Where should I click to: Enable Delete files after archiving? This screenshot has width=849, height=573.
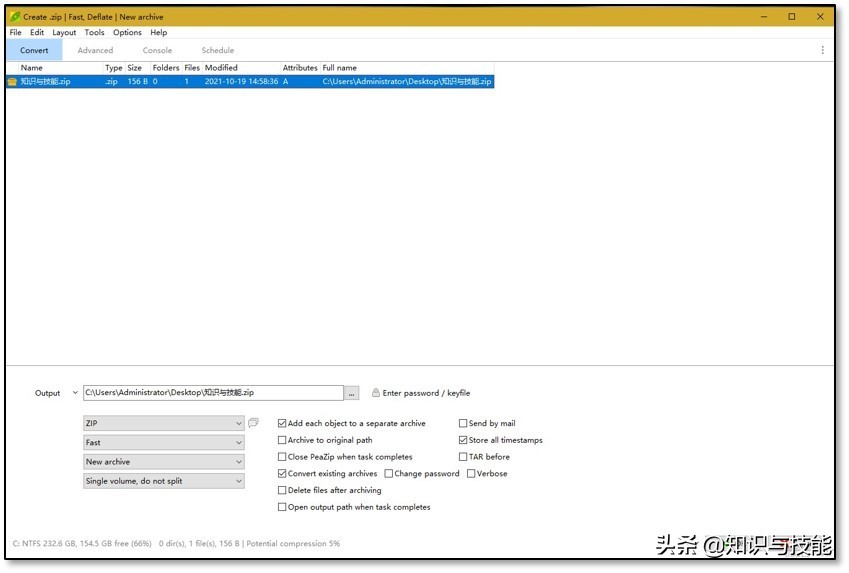(282, 490)
